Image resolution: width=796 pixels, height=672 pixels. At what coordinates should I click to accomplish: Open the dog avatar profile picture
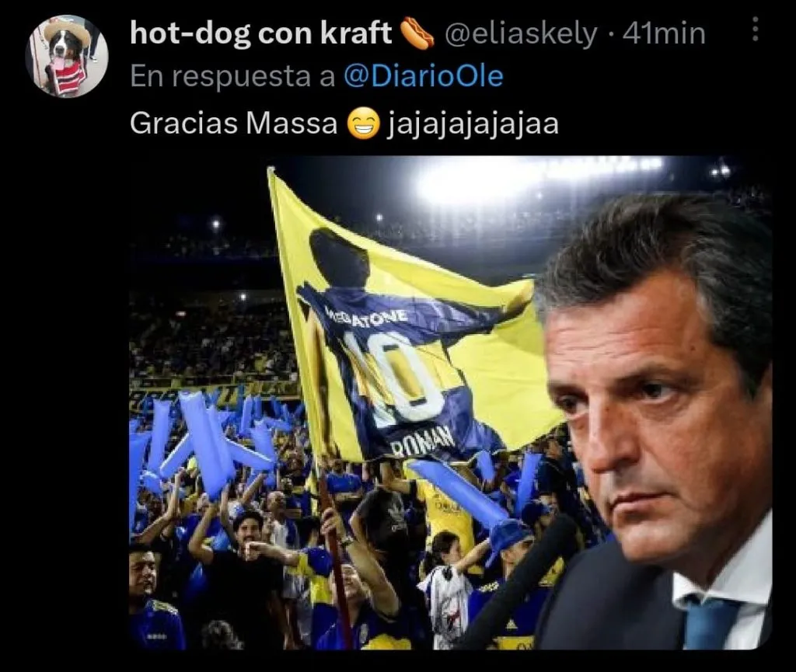[67, 56]
